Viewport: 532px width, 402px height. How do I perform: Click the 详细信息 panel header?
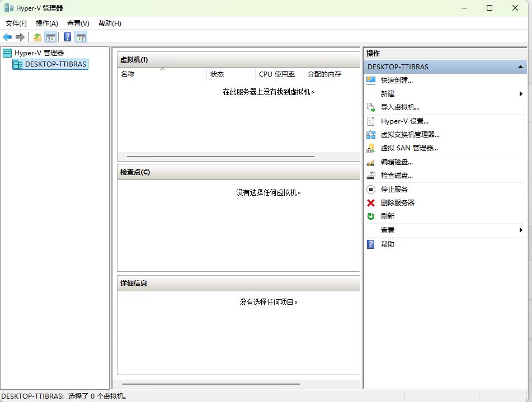click(x=238, y=283)
